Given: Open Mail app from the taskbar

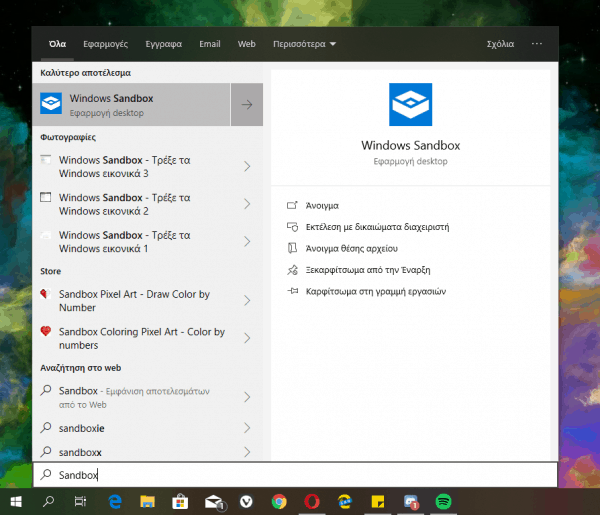Looking at the screenshot, I should (x=214, y=502).
